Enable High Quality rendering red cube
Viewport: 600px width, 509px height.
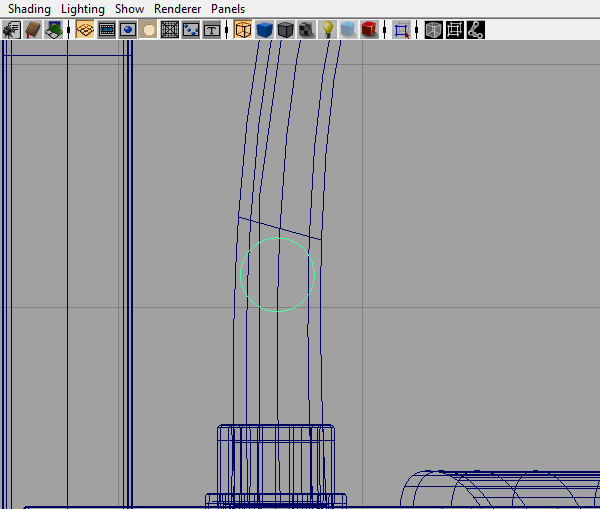point(369,30)
